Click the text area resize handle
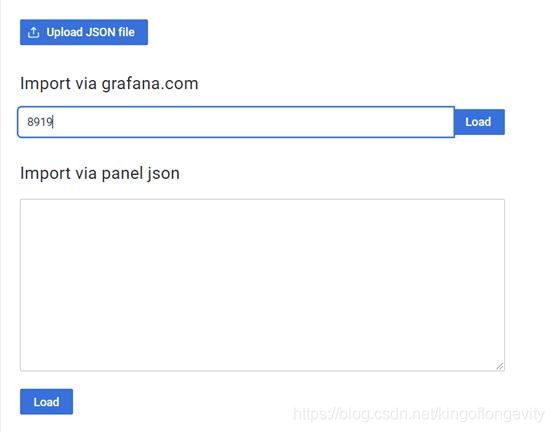The image size is (554, 432). point(499,366)
